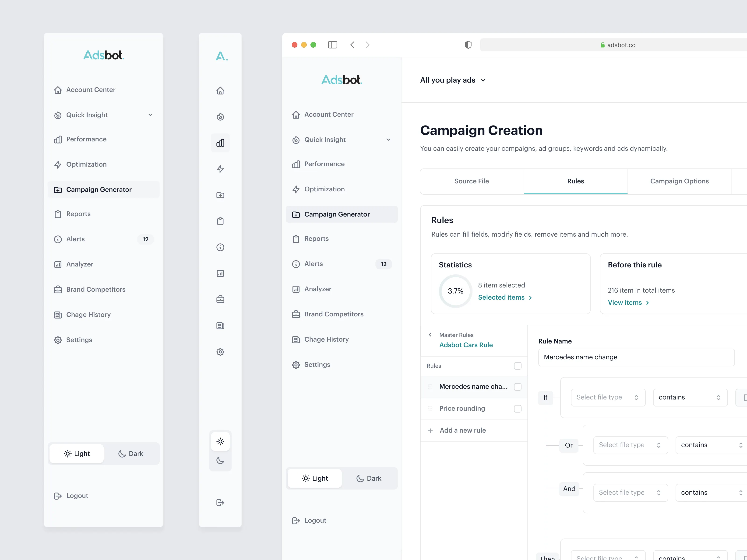
Task: Open Alerts info icon in collapsed sidebar
Action: [x=220, y=247]
